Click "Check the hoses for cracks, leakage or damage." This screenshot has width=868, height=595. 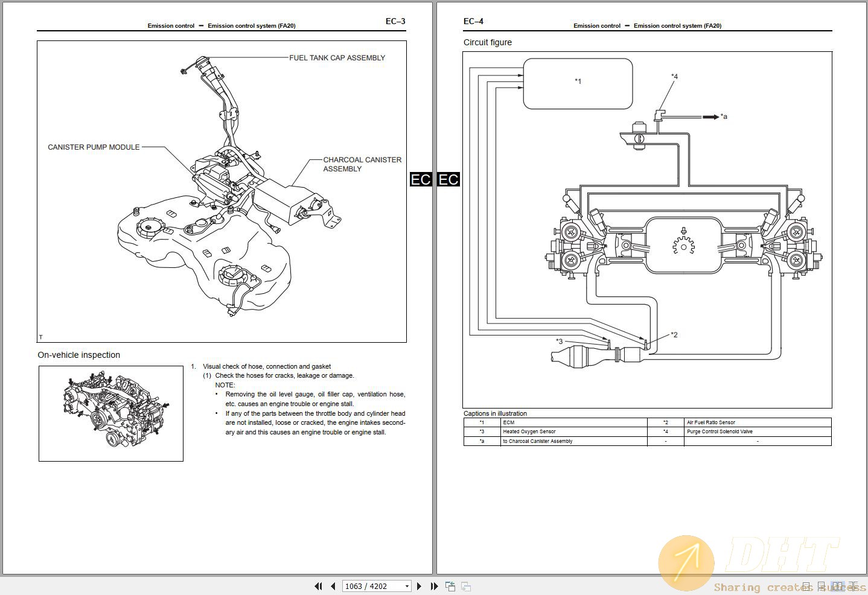click(284, 375)
